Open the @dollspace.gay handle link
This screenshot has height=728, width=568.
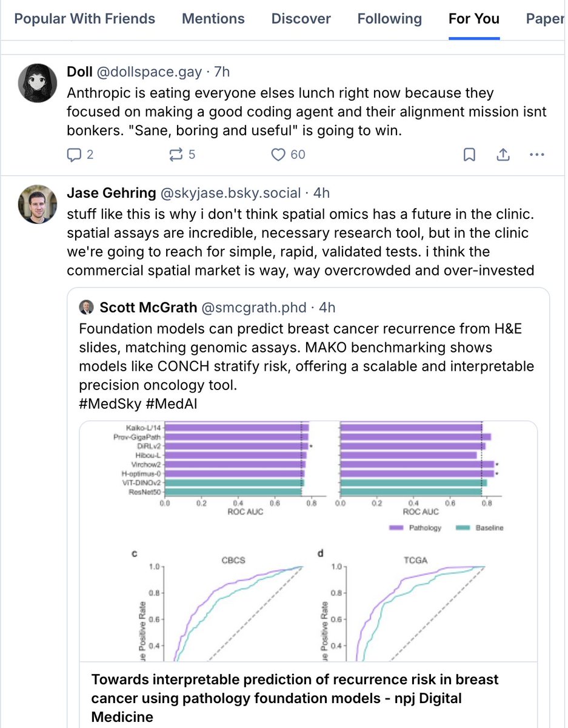[x=149, y=72]
